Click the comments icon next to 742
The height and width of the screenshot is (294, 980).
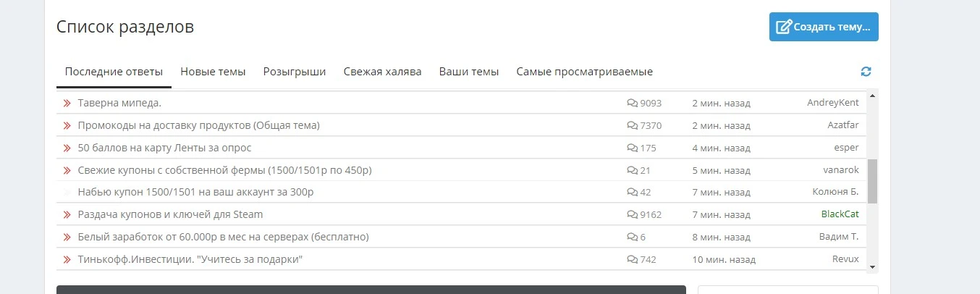point(632,259)
